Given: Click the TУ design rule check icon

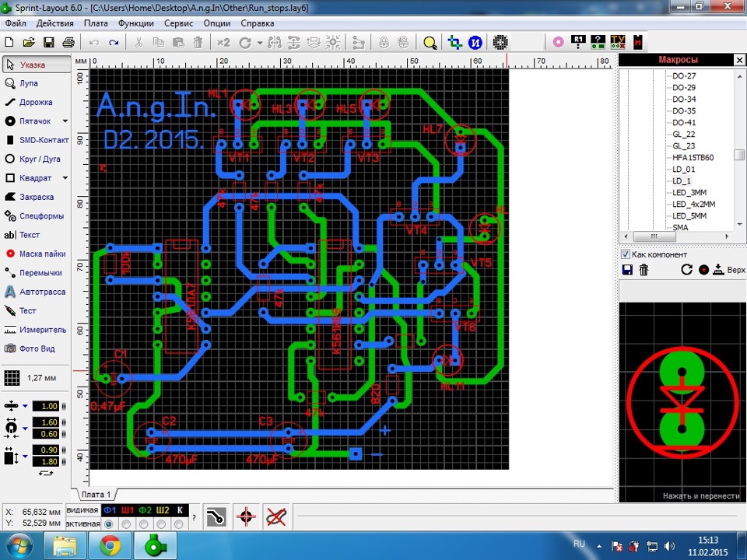Looking at the screenshot, I should tap(617, 42).
